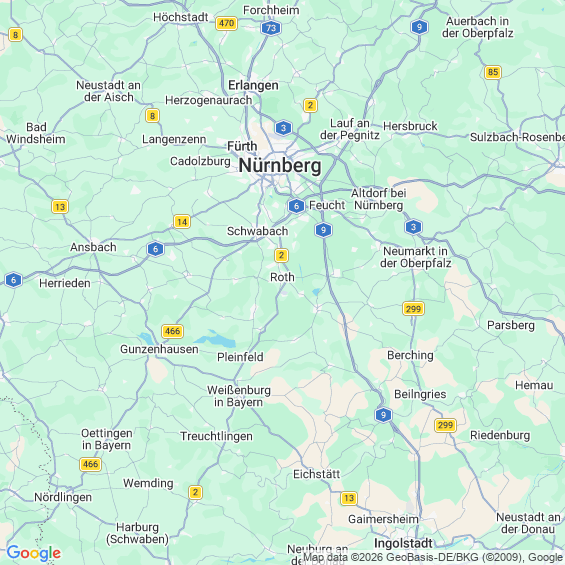Screen dimensions: 565x565
Task: Select the yellow 470 road shield
Action: pos(226,23)
